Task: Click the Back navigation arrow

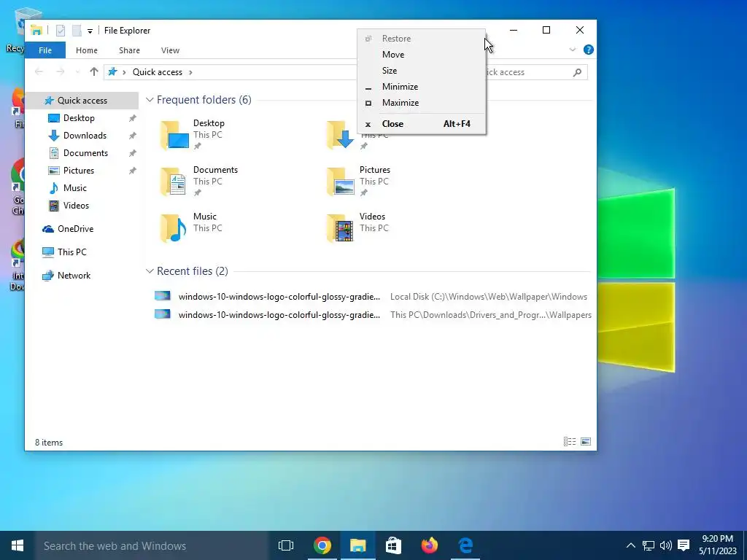Action: [x=39, y=72]
